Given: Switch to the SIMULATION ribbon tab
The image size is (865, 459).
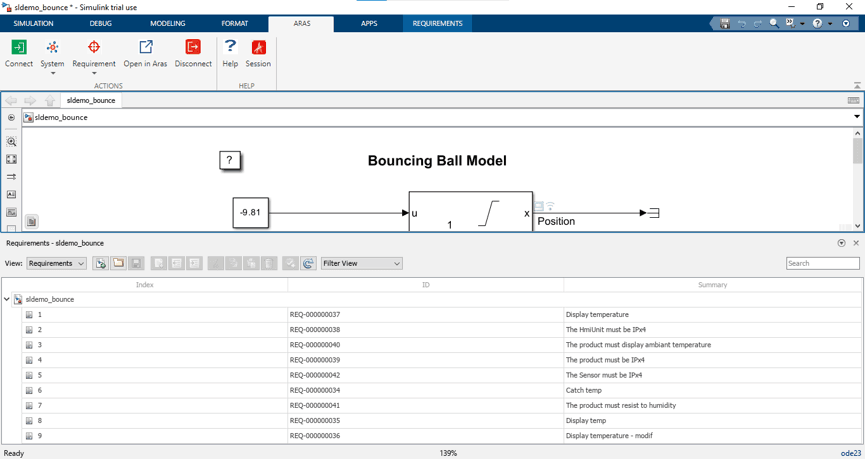Looking at the screenshot, I should coord(34,23).
